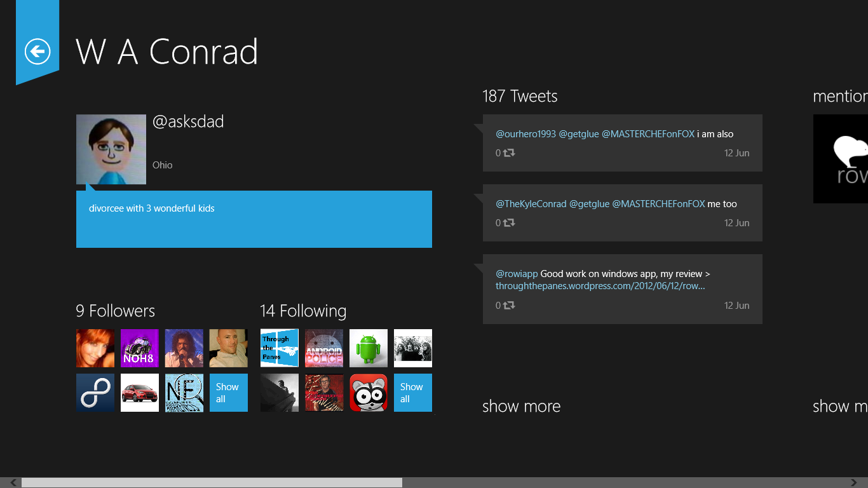Open the NOH8 follower avatar
Viewport: 868px width, 488px height.
click(140, 348)
